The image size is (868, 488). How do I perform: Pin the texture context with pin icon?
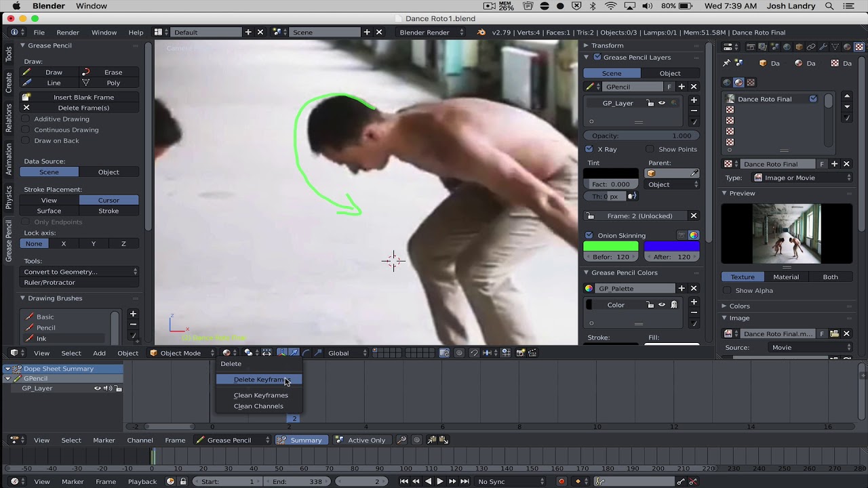coord(726,63)
